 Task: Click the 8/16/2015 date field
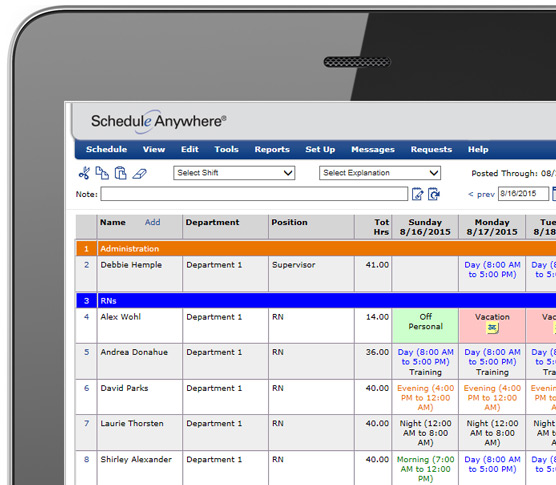tap(523, 194)
